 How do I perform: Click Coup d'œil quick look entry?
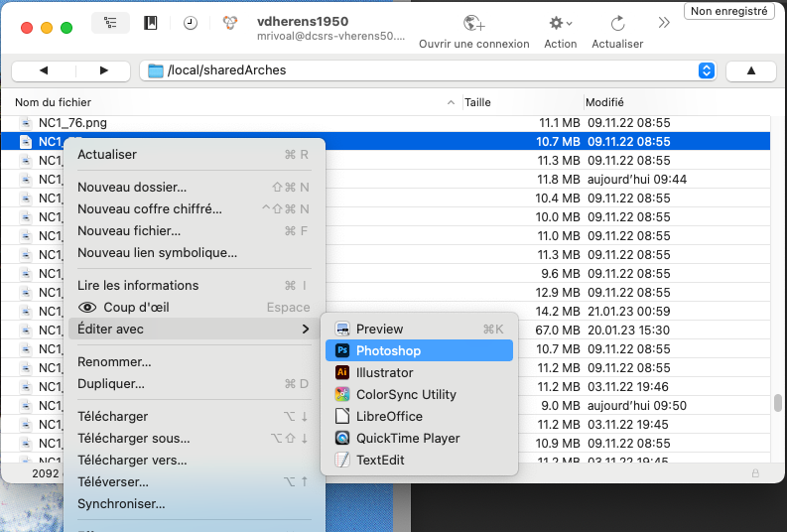coord(137,307)
